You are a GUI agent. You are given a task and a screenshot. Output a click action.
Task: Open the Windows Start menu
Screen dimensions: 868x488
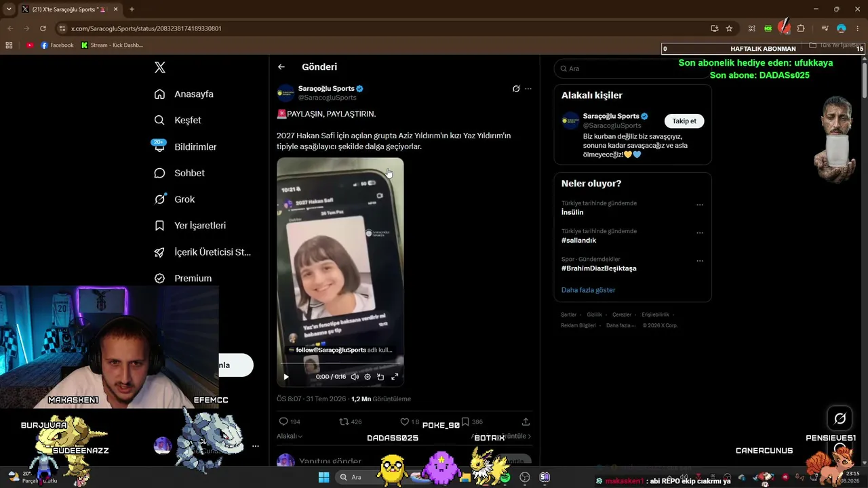[323, 477]
